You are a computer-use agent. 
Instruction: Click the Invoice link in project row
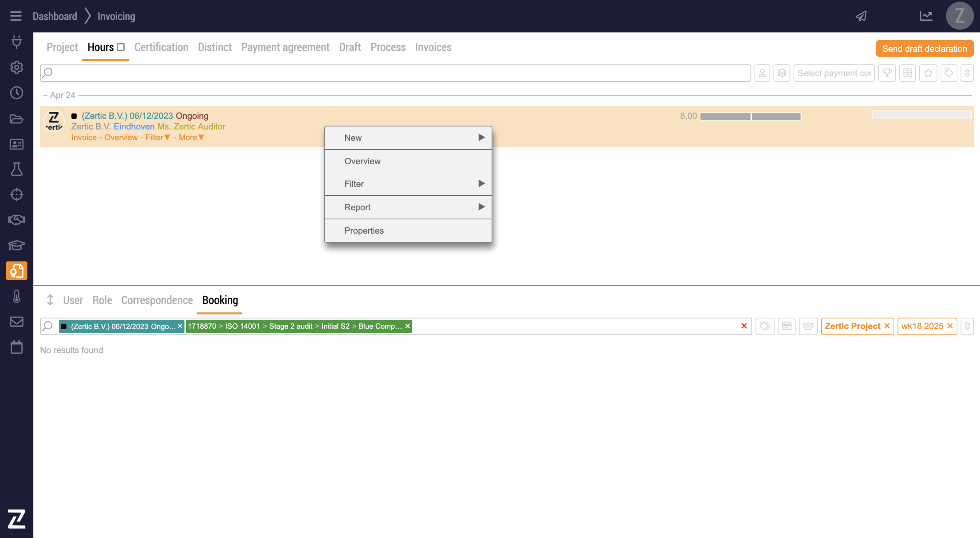click(84, 137)
